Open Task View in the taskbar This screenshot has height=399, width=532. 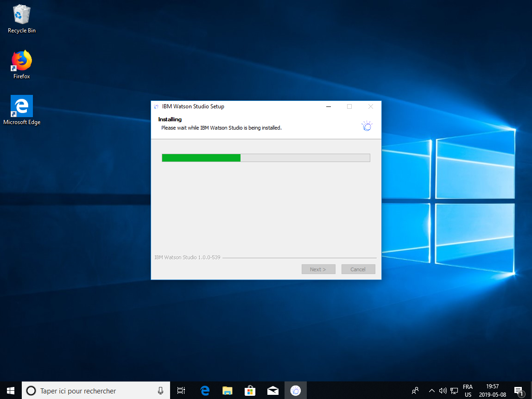pos(181,391)
